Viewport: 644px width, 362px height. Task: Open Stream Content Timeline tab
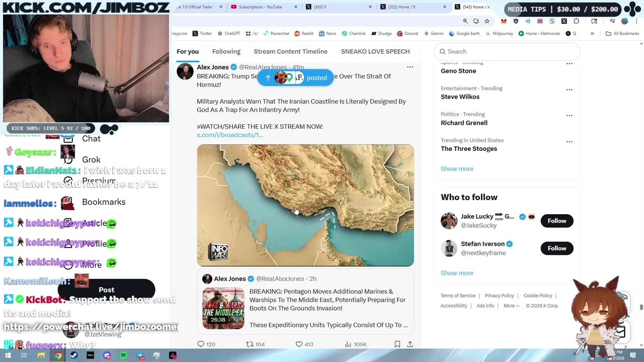[290, 51]
